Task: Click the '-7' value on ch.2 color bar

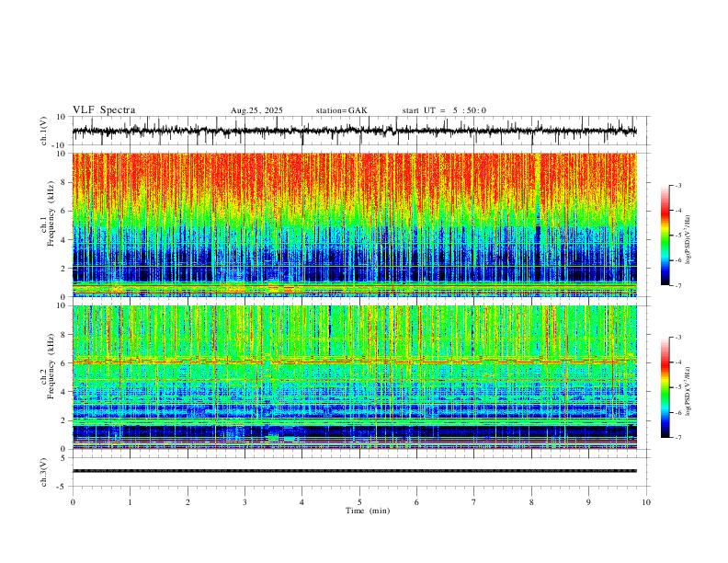Action: (x=677, y=438)
